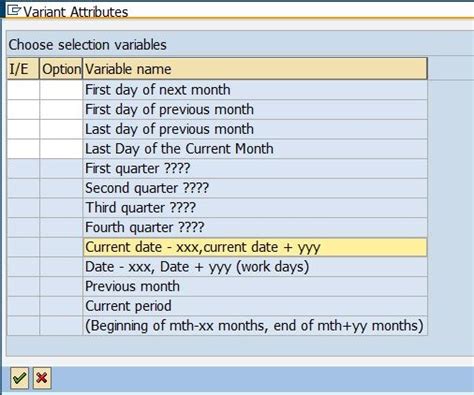474x395 pixels.
Task: Select 'First day of next month' variable
Action: [x=255, y=90]
